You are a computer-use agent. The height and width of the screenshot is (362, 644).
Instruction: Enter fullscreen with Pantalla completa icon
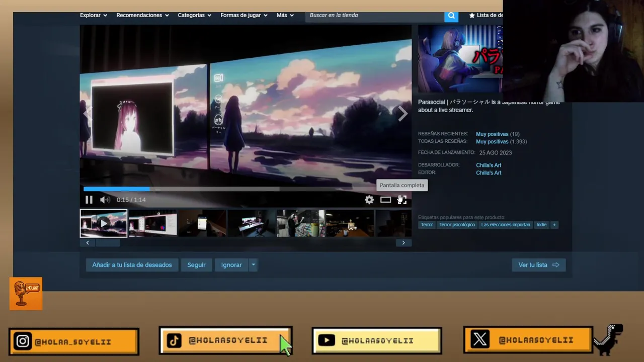click(402, 200)
